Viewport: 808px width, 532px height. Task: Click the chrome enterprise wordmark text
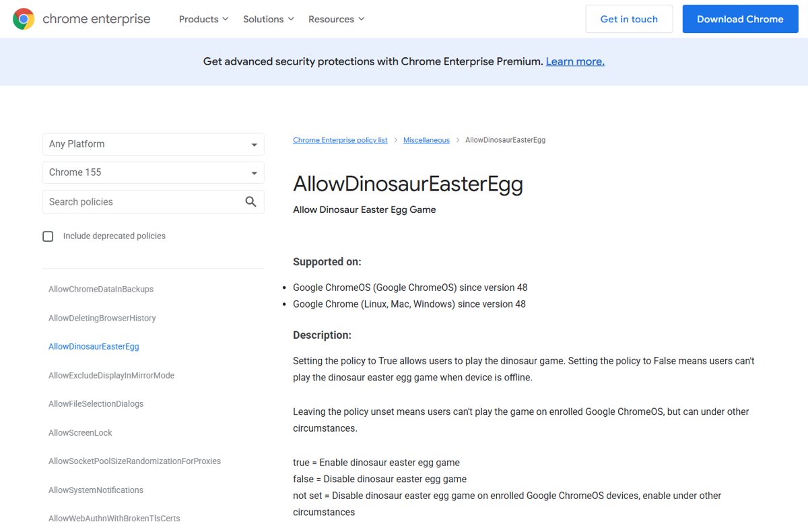96,19
